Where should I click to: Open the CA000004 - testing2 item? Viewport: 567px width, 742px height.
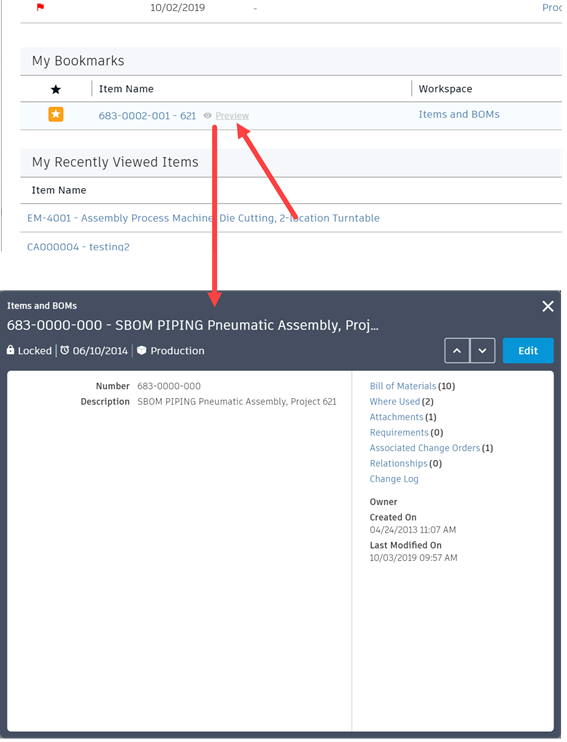tap(78, 247)
